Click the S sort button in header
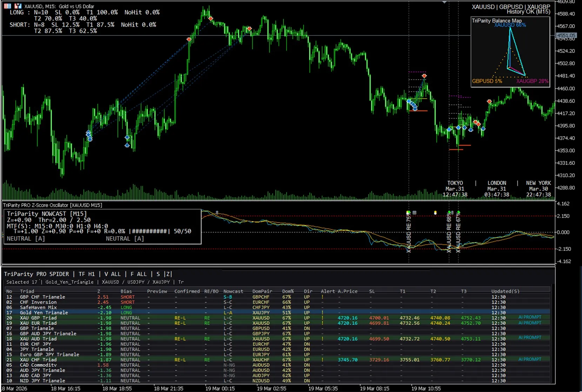 [158, 274]
